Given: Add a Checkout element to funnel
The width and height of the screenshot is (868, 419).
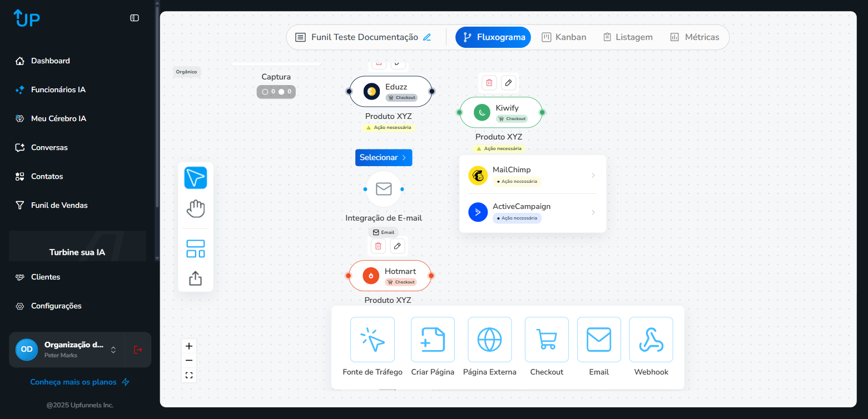Looking at the screenshot, I should [x=546, y=340].
